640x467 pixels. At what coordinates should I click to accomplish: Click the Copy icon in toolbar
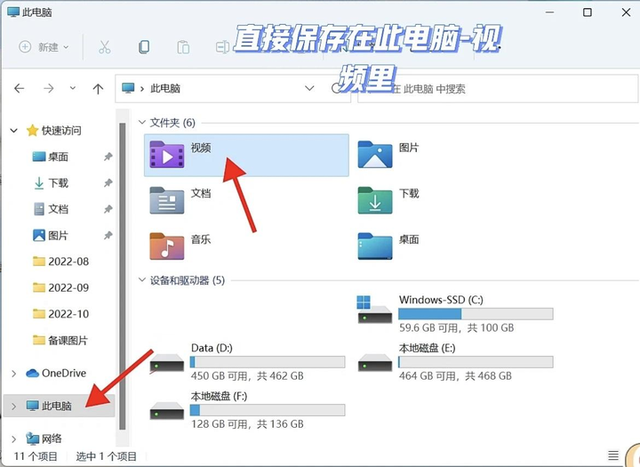pos(144,47)
